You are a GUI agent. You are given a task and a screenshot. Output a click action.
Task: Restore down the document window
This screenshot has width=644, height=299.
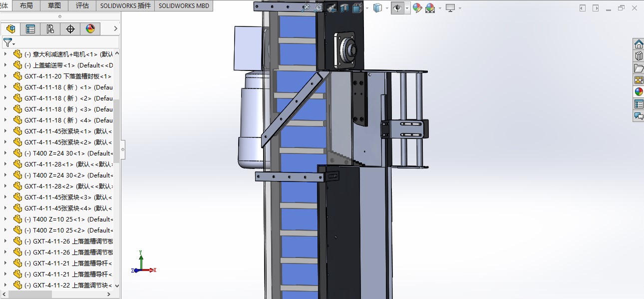click(x=622, y=8)
